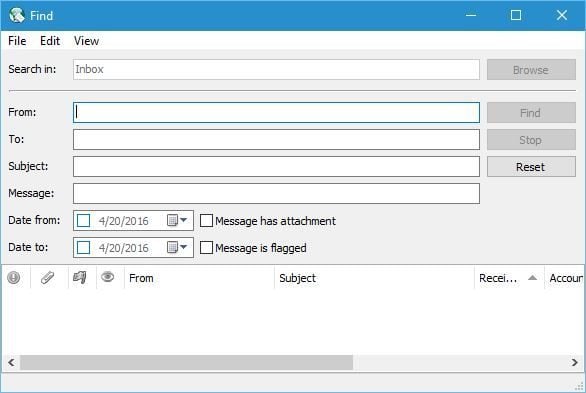
Task: Sort results by Subject column
Action: pyautogui.click(x=374, y=278)
